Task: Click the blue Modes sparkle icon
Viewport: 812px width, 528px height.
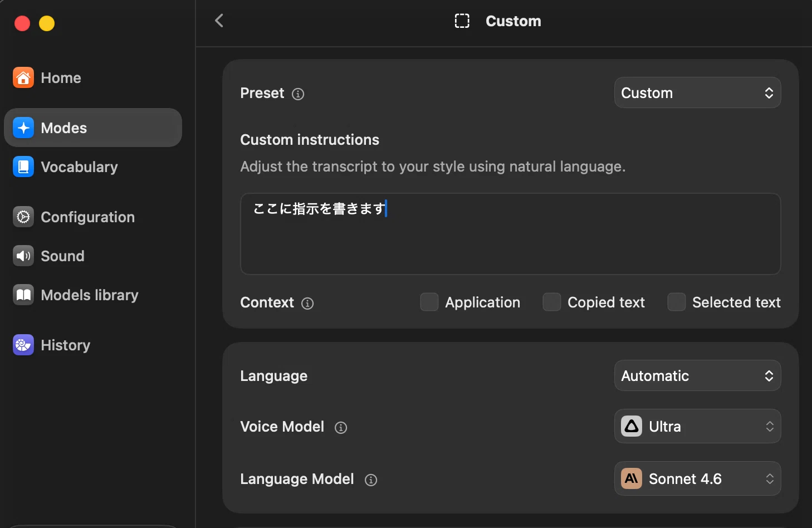Action: (x=23, y=128)
